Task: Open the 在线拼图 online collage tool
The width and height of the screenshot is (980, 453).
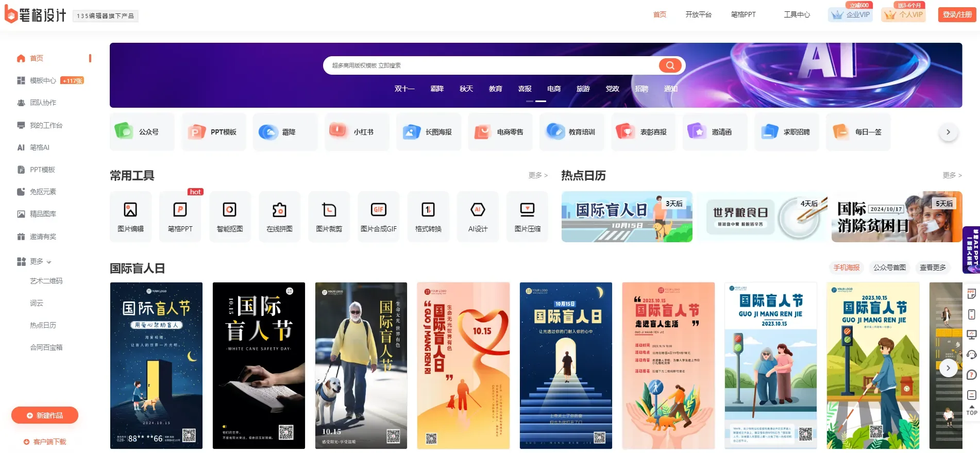Action: tap(279, 216)
